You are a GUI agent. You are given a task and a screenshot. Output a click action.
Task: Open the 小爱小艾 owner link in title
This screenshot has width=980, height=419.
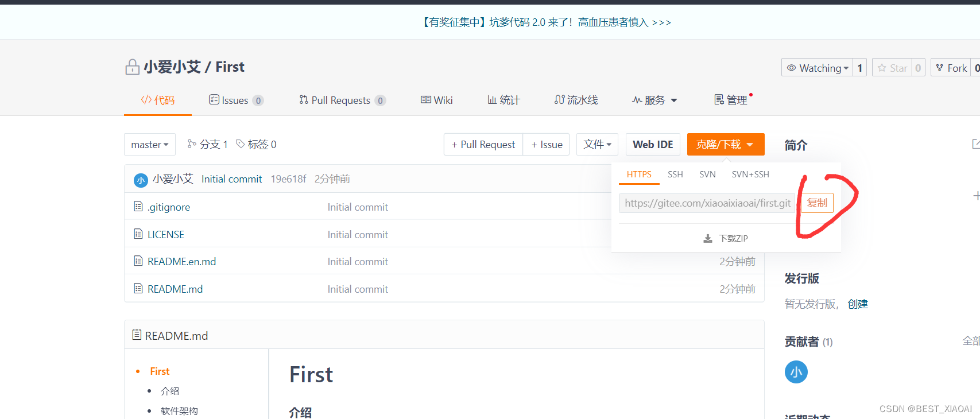[172, 67]
